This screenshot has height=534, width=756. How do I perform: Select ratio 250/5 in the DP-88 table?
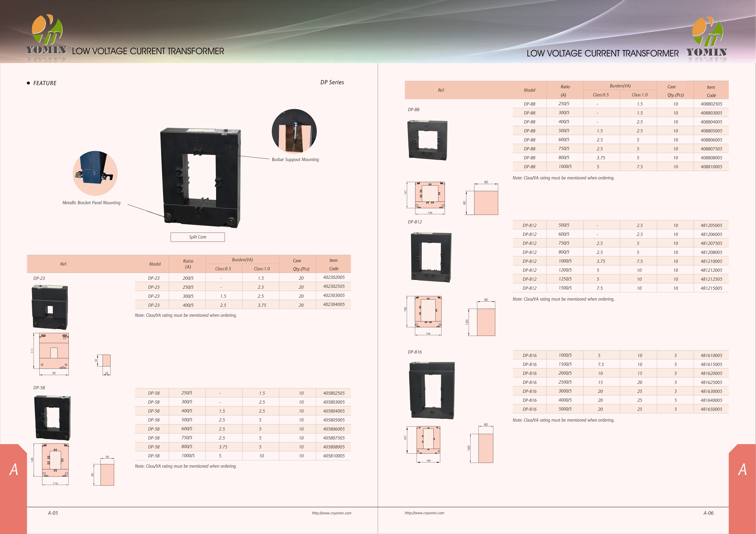tap(564, 104)
